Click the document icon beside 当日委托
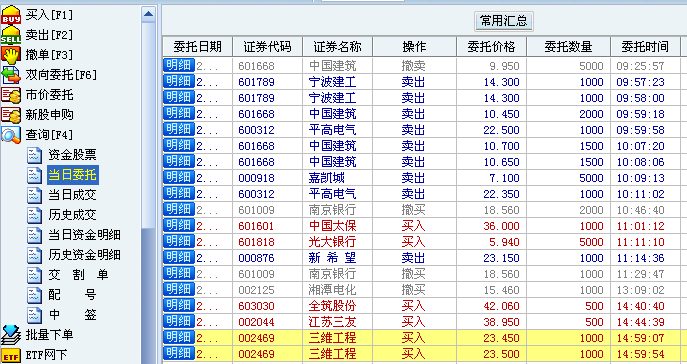The image size is (687, 364). pos(34,175)
